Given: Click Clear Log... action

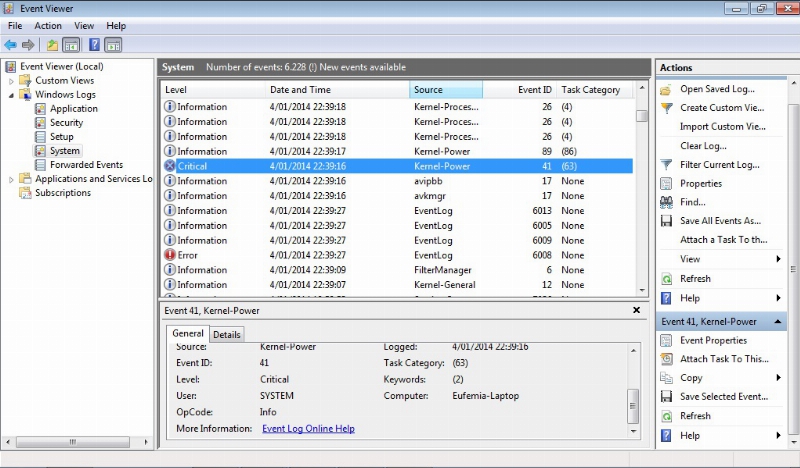Looking at the screenshot, I should [703, 146].
